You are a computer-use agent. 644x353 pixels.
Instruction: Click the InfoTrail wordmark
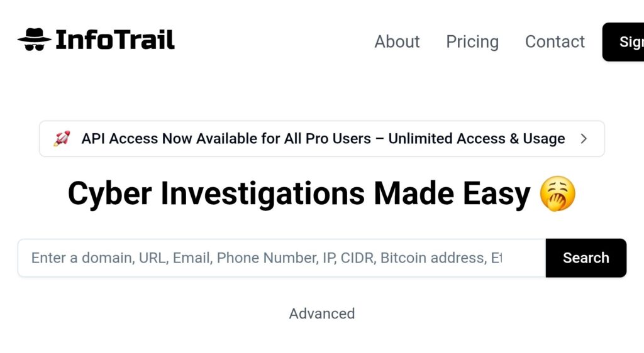[x=115, y=40]
